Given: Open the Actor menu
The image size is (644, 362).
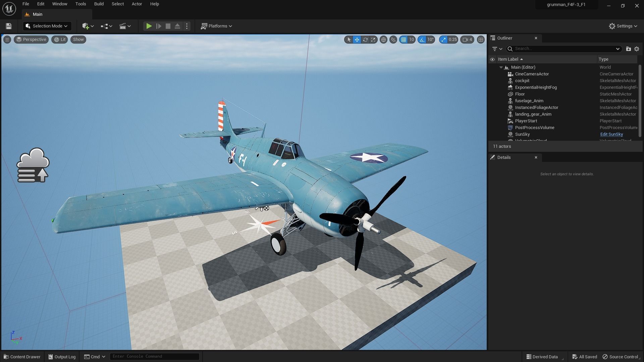Looking at the screenshot, I should point(137,4).
